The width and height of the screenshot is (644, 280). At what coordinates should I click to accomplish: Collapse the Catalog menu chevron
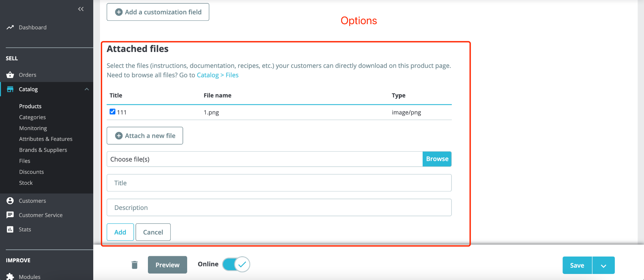click(87, 89)
